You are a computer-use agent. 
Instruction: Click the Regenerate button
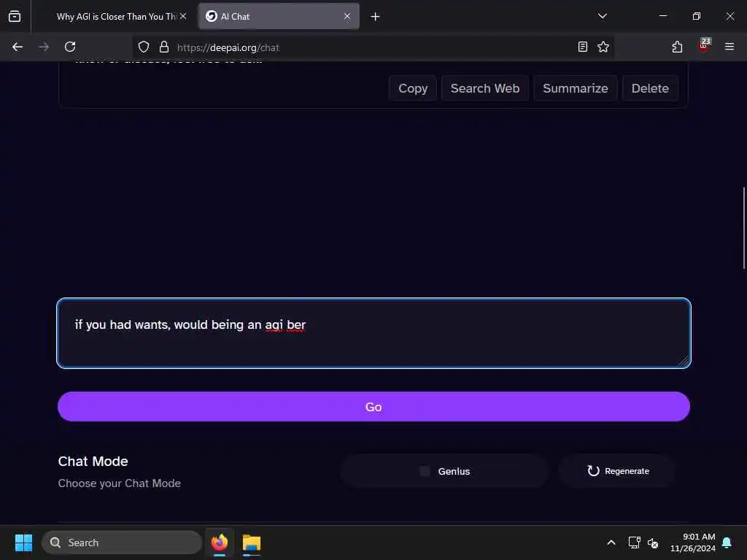point(617,471)
